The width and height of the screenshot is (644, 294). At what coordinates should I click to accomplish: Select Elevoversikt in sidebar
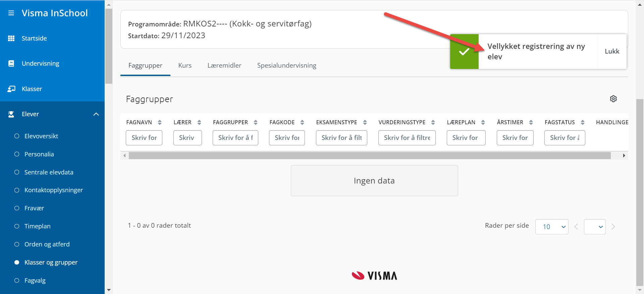tap(41, 136)
